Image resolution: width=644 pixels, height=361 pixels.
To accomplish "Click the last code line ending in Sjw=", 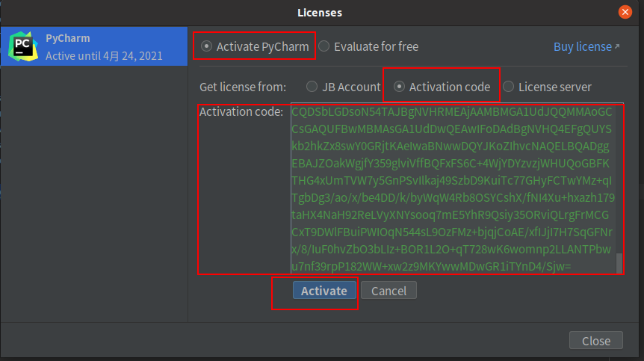I will pyautogui.click(x=431, y=267).
